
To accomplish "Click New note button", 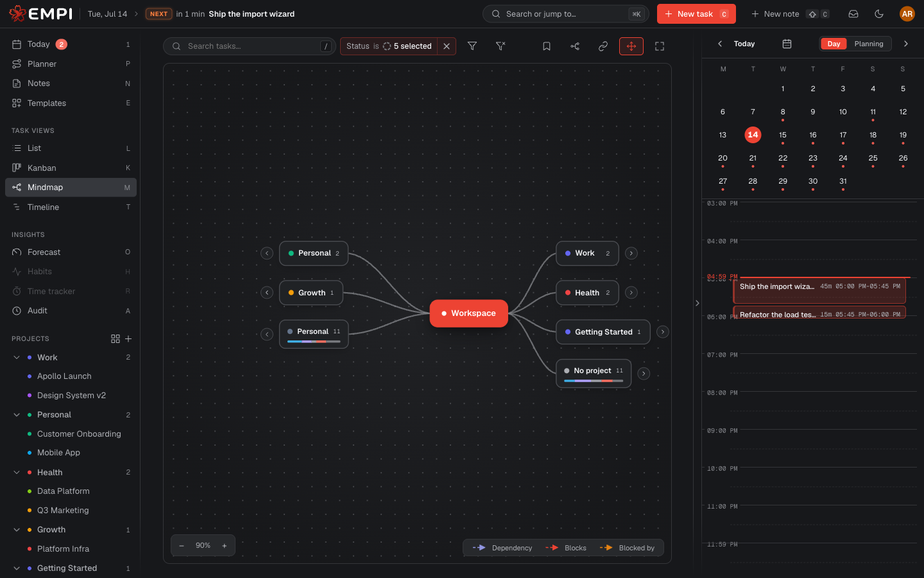I will tap(790, 14).
